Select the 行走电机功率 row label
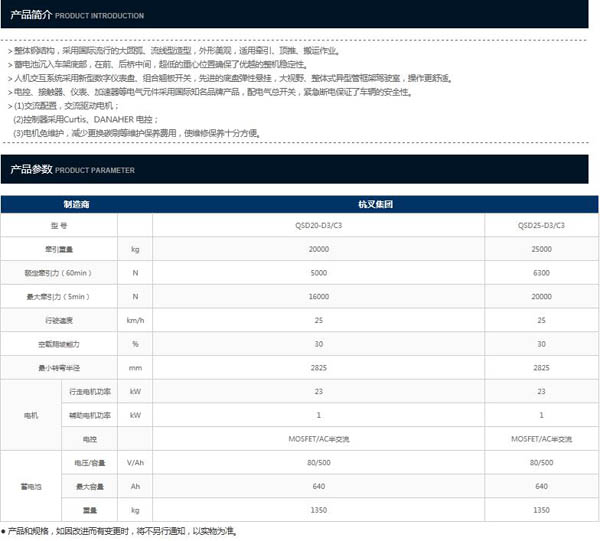 pyautogui.click(x=90, y=391)
